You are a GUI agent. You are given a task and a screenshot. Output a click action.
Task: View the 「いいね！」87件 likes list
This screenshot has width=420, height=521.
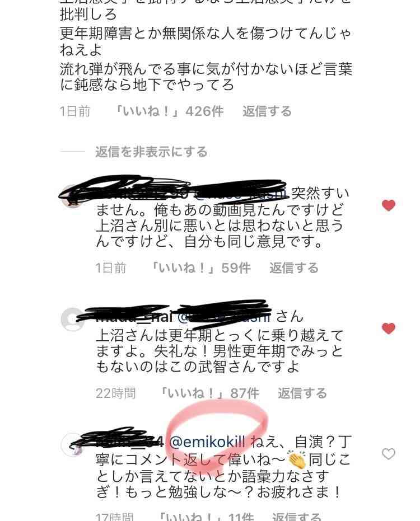(x=209, y=393)
